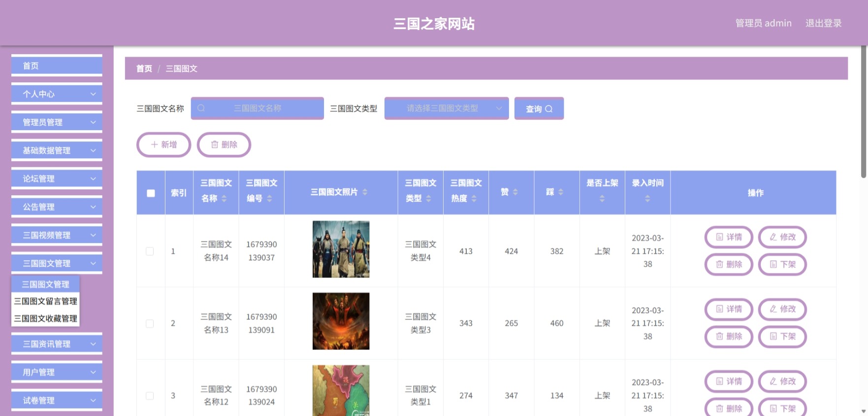
Task: Open row 2 fiery battle photo thumbnail
Action: click(341, 321)
